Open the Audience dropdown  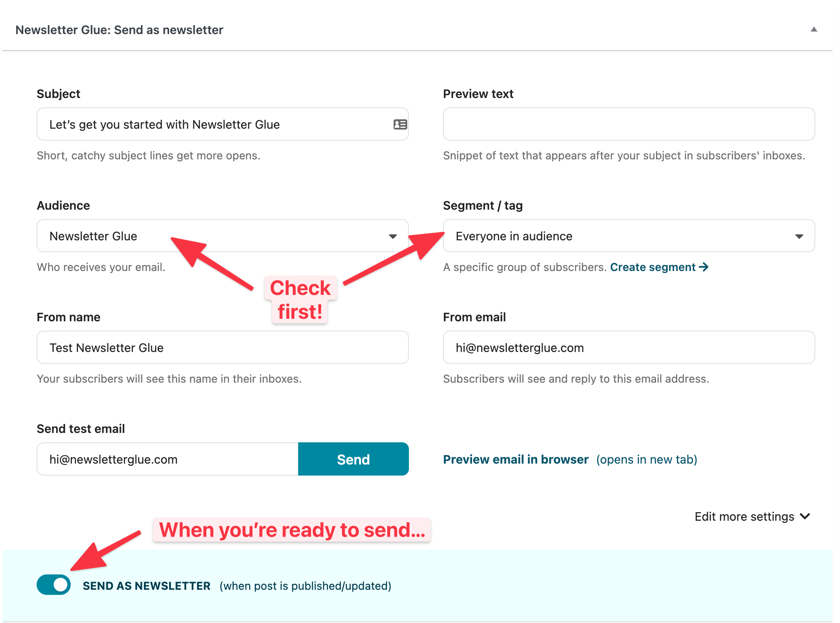coord(222,236)
